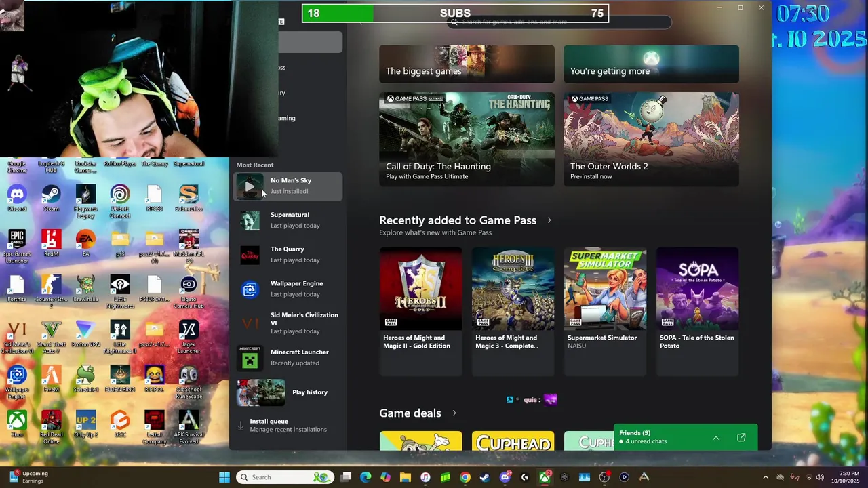Select Only Up 2 desktop icon

[x=85, y=424]
